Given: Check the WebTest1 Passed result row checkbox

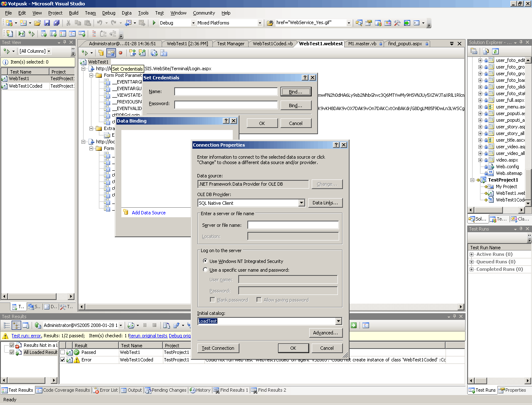Looking at the screenshot, I should (x=63, y=352).
